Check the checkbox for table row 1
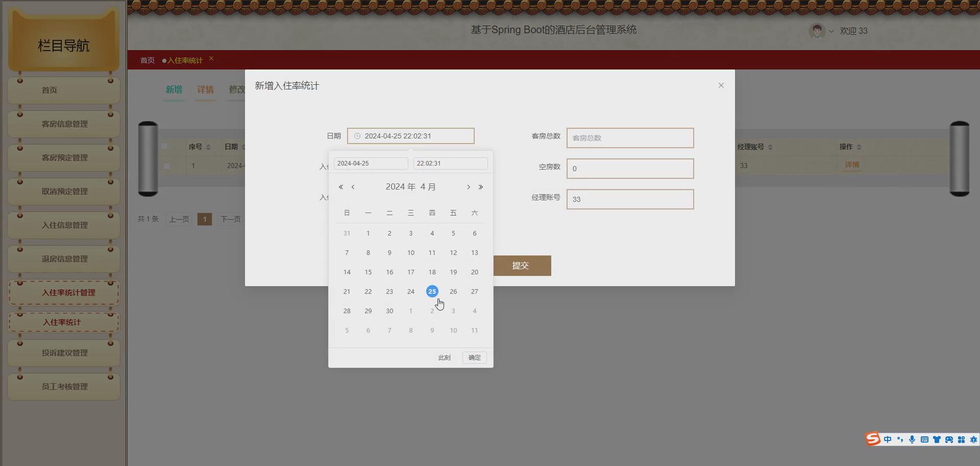Viewport: 980px width, 466px height. (166, 166)
